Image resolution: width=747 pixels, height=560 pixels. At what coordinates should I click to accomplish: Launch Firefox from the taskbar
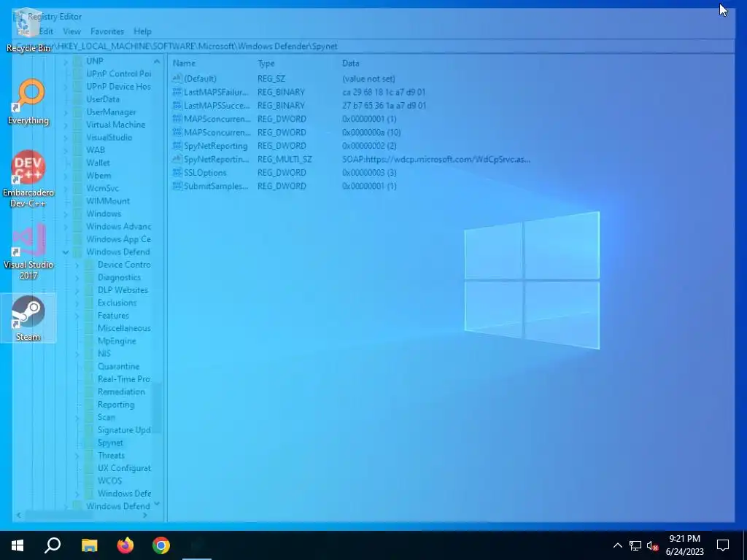tap(125, 545)
